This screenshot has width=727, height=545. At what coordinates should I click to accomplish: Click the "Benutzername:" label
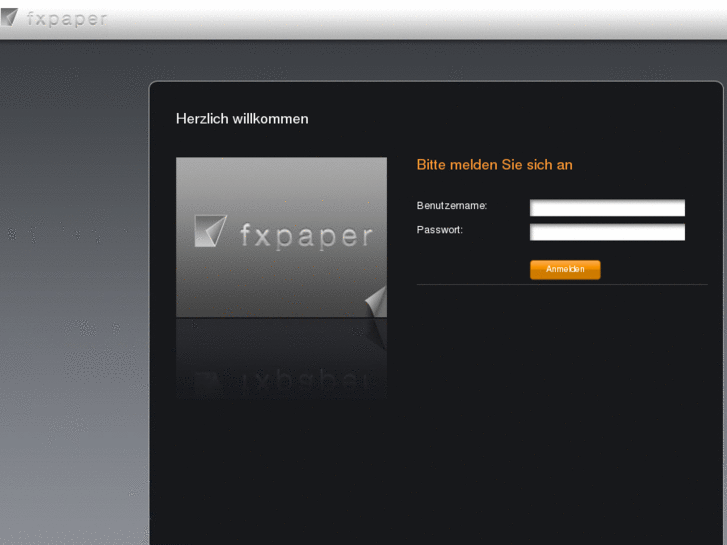pos(452,205)
